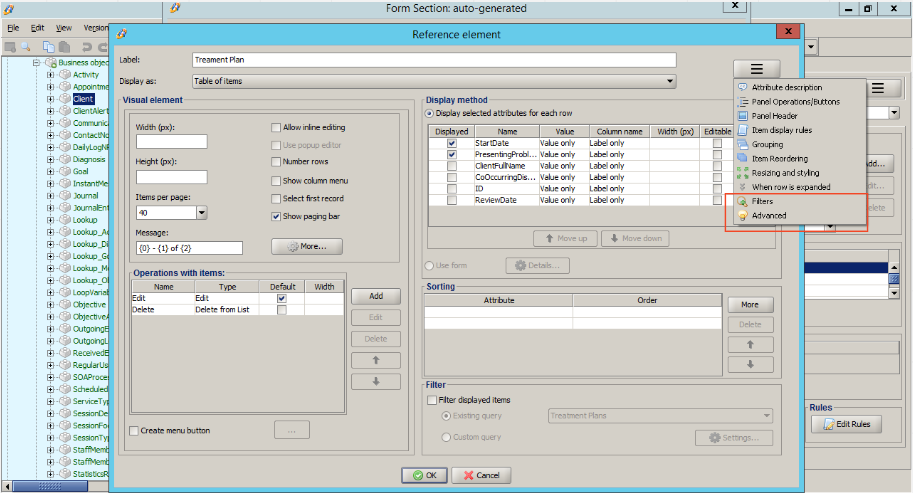Click the Label text field

[434, 60]
